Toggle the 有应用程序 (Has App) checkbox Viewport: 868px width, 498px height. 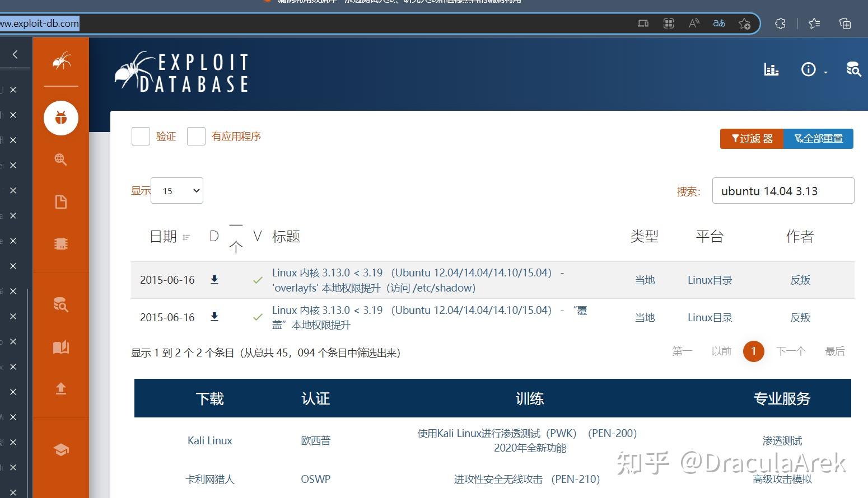[196, 136]
